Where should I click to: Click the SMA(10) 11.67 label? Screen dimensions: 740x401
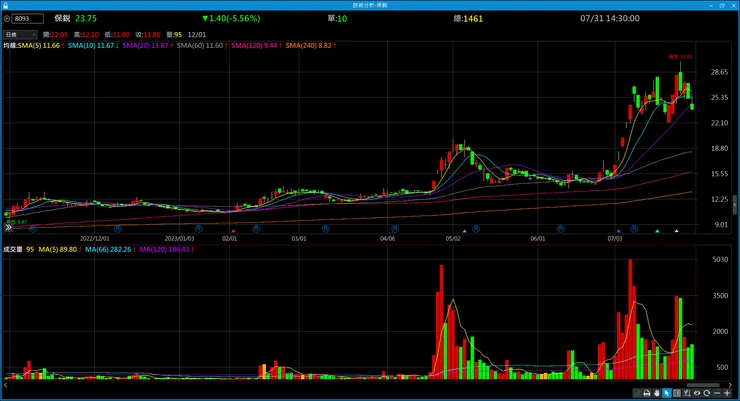pyautogui.click(x=91, y=46)
